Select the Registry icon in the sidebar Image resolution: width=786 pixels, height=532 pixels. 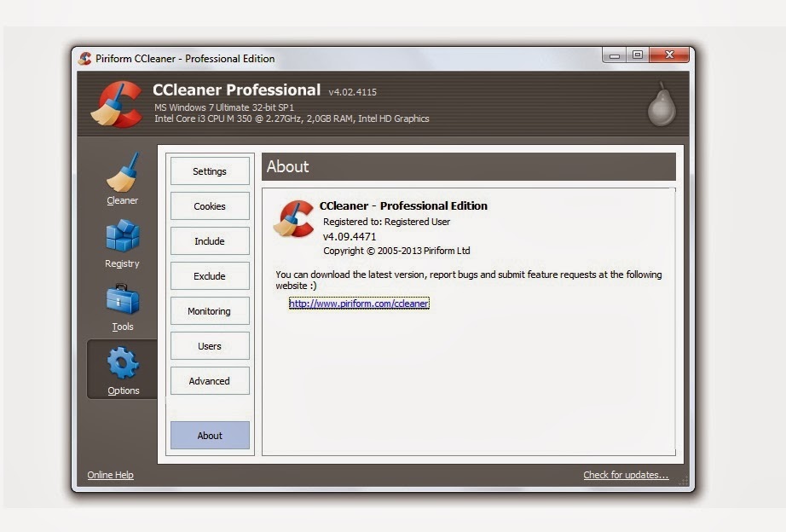[x=122, y=240]
